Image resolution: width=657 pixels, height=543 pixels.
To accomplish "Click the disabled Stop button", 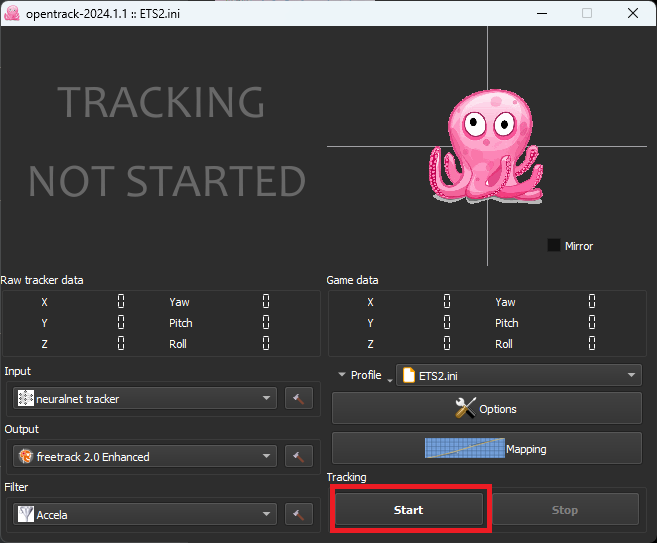I will pyautogui.click(x=565, y=509).
